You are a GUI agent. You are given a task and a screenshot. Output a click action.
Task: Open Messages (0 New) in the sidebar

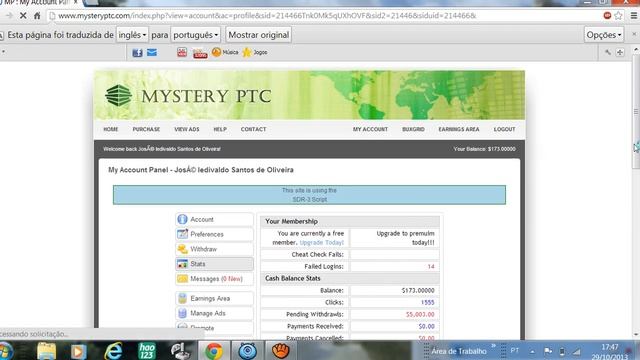click(214, 279)
